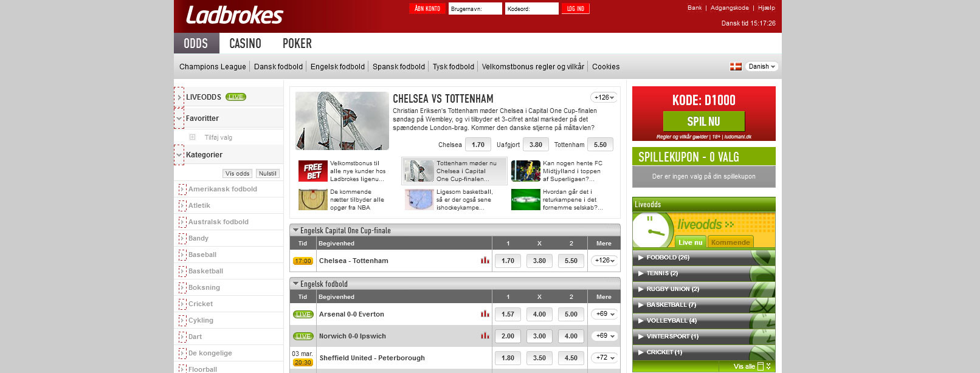980x373 pixels.
Task: Open statistics icon for Arsenal 0-0 Everton
Action: point(485,314)
